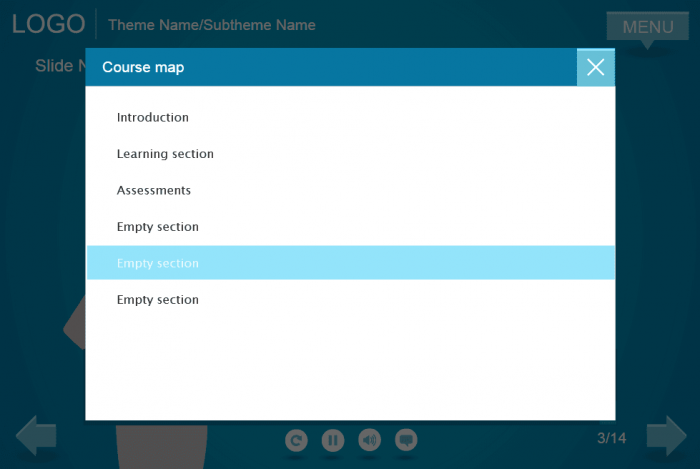Click the 3/14 slide counter

(x=611, y=438)
